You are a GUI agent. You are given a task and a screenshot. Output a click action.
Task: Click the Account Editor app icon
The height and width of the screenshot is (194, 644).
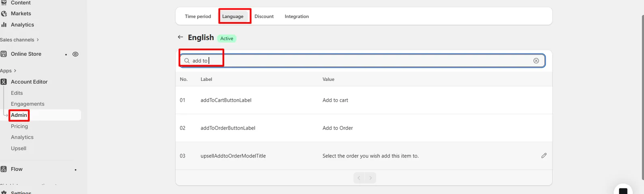[x=4, y=82]
